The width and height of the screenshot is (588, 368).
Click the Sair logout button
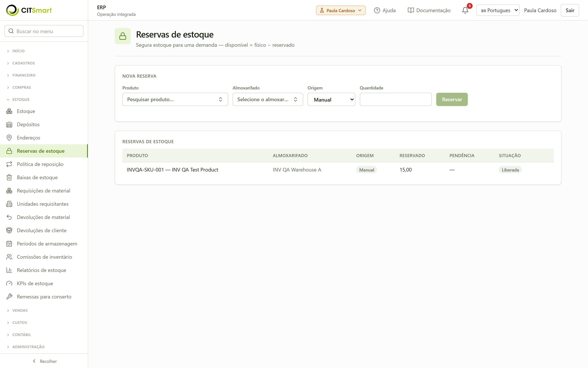point(570,10)
